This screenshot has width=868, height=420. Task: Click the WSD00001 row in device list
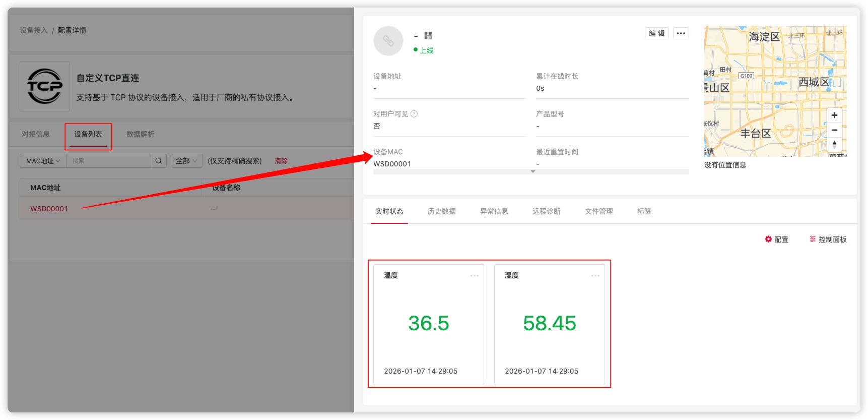click(187, 209)
